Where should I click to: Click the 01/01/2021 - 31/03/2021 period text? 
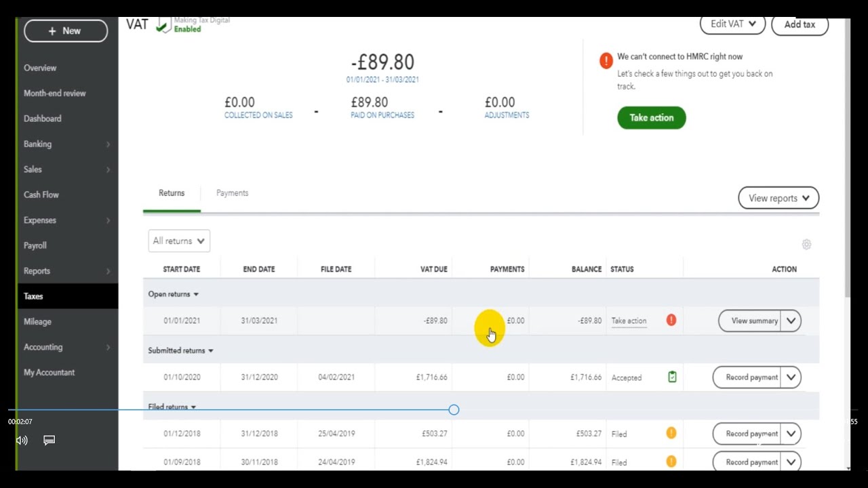pyautogui.click(x=382, y=79)
